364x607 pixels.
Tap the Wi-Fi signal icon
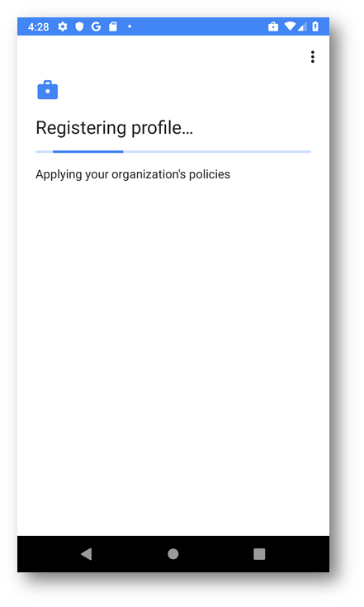(290, 26)
